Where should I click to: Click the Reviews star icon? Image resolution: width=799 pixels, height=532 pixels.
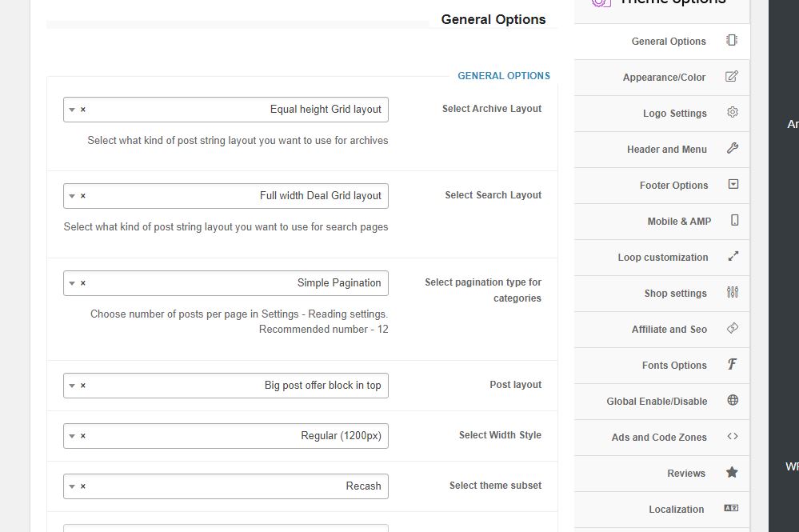tap(732, 472)
